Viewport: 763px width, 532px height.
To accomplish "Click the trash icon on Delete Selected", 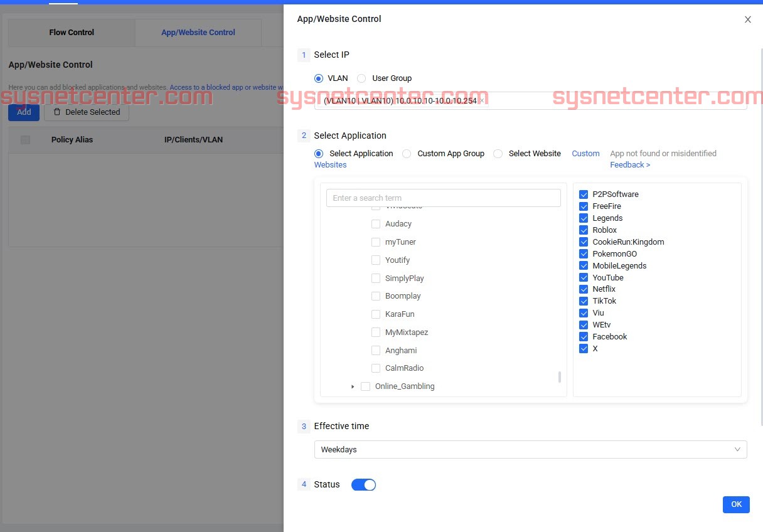I will click(x=57, y=112).
